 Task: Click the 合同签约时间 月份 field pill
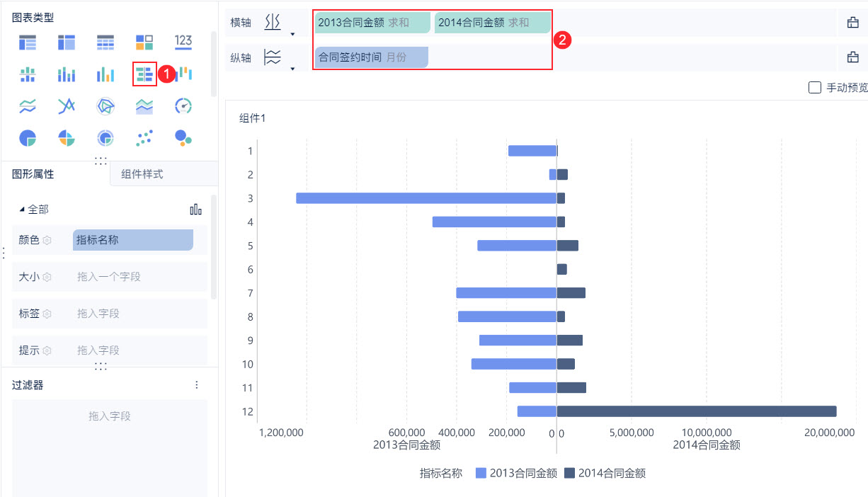[372, 57]
